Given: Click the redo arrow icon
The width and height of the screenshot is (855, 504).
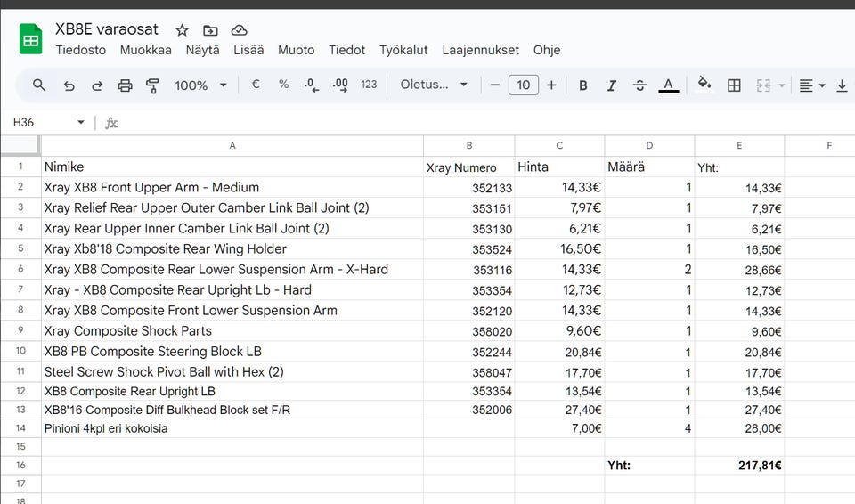Looking at the screenshot, I should pyautogui.click(x=96, y=85).
